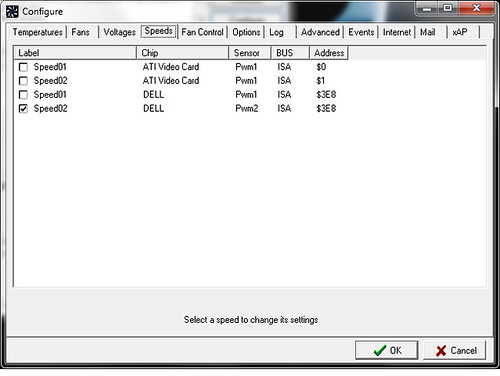Enable Speed02 ATI Video Card checkbox
This screenshot has width=500, height=376.
pos(23,81)
